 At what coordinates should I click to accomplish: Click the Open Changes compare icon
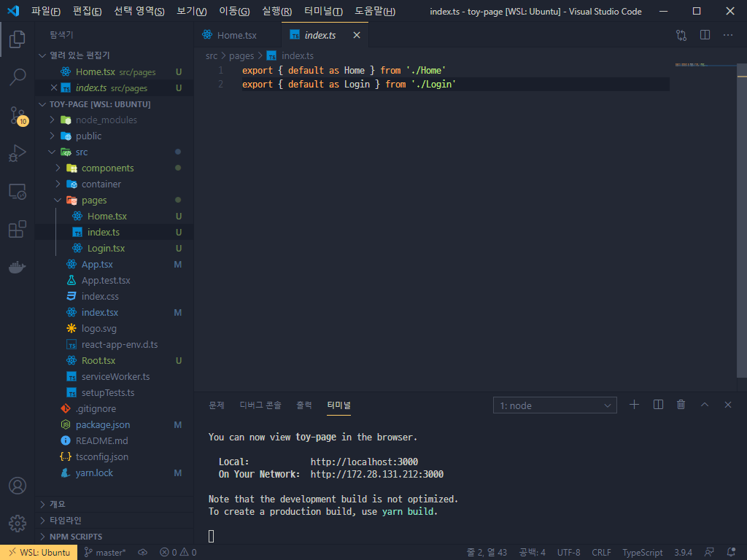(681, 35)
